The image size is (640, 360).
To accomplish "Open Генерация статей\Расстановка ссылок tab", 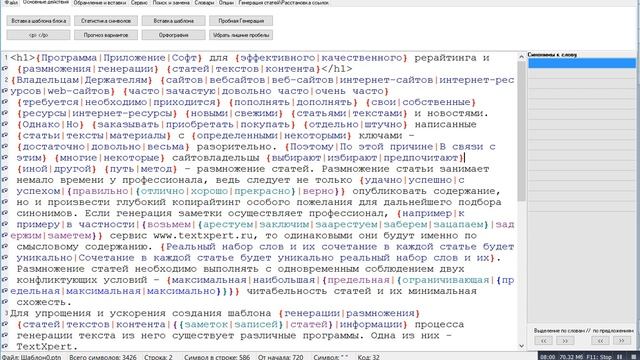I will coord(283,2).
